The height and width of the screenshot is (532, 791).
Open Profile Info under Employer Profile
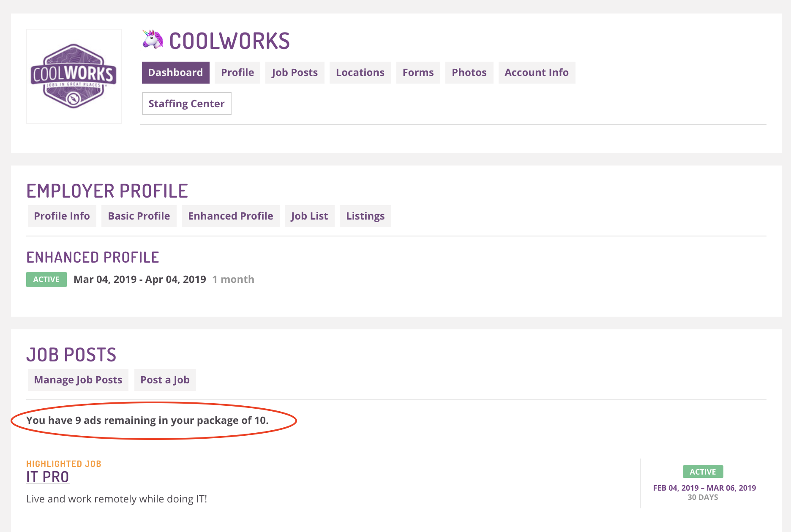click(x=62, y=216)
